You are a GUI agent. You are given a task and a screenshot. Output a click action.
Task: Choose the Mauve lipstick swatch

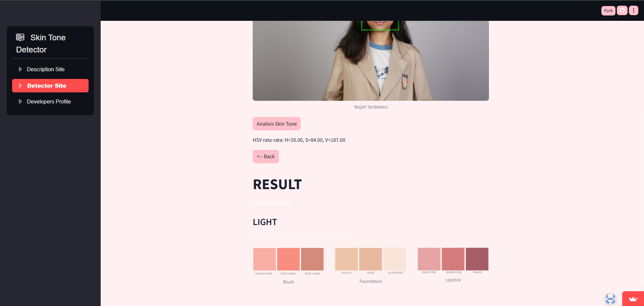(x=477, y=259)
